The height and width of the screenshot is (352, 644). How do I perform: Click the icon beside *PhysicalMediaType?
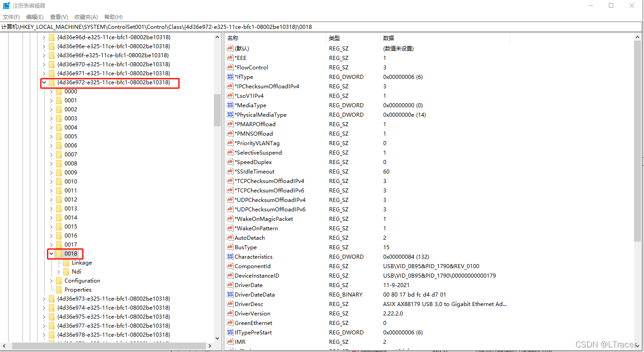pyautogui.click(x=230, y=114)
